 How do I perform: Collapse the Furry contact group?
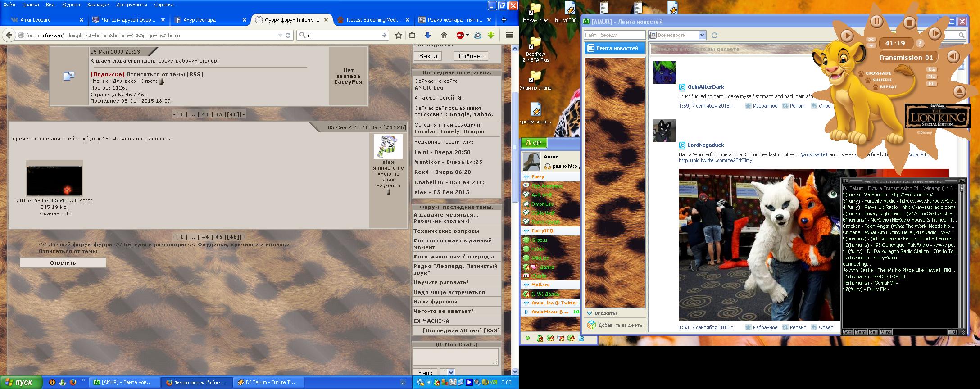coord(526,177)
